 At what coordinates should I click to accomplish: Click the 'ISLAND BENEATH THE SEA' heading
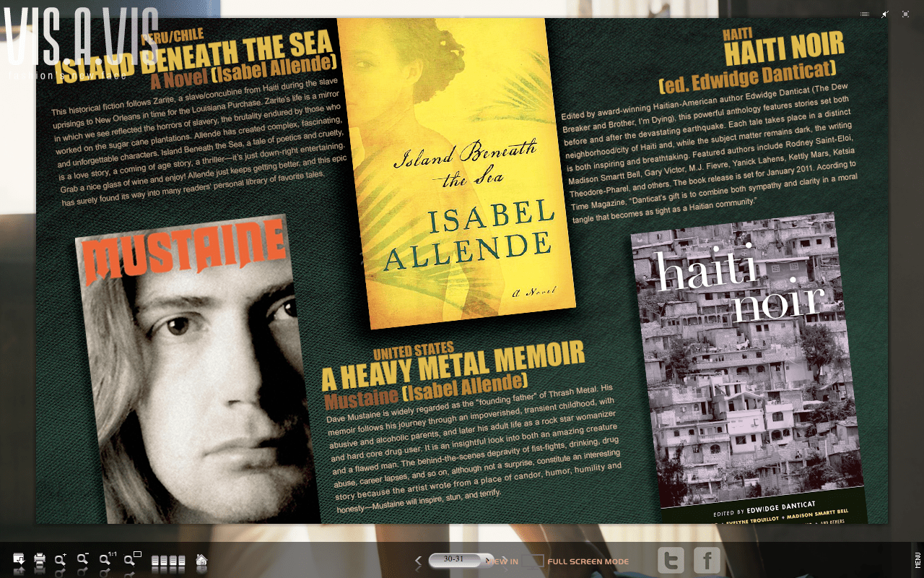pyautogui.click(x=193, y=56)
